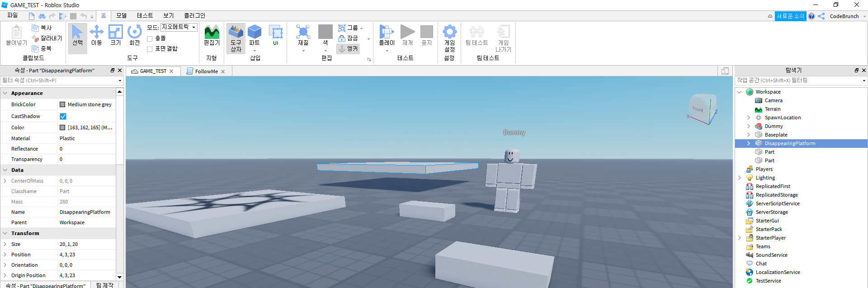This screenshot has height=288, width=868.
Task: Expand the Lighting tree node
Action: pyautogui.click(x=740, y=178)
